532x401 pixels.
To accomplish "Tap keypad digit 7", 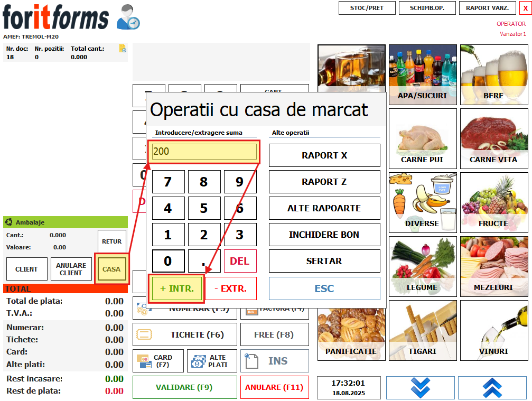I will (169, 182).
